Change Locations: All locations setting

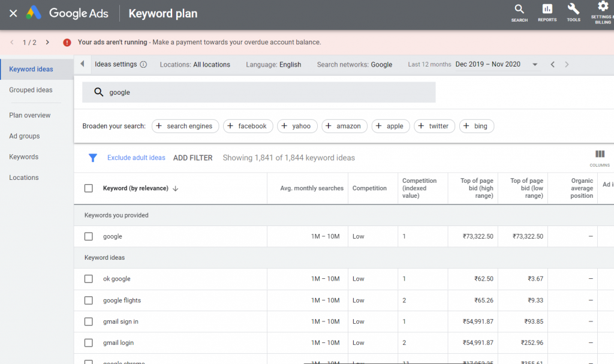click(195, 65)
